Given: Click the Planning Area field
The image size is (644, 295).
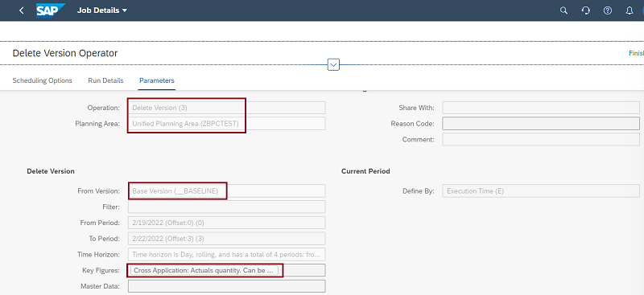Looking at the screenshot, I should (227, 124).
